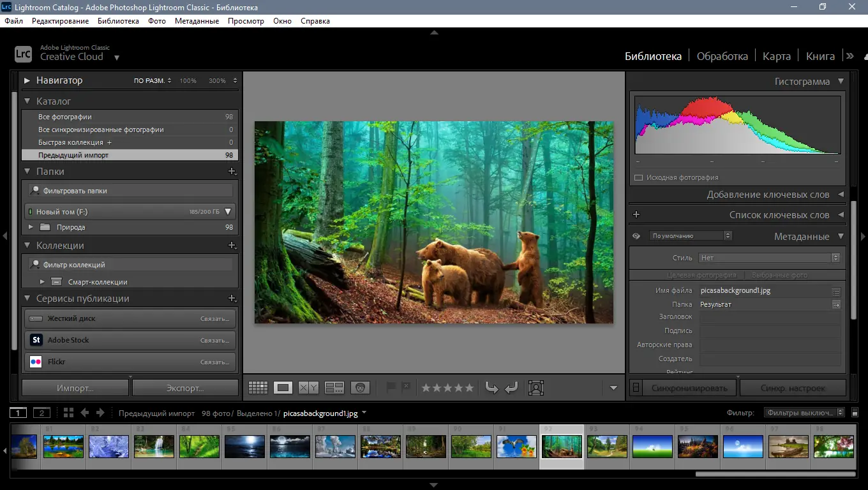Open the Фото menu
868x490 pixels.
[156, 20]
